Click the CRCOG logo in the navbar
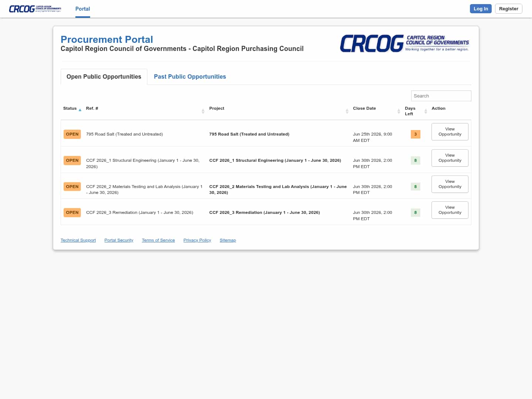The width and height of the screenshot is (532, 399). pos(35,9)
